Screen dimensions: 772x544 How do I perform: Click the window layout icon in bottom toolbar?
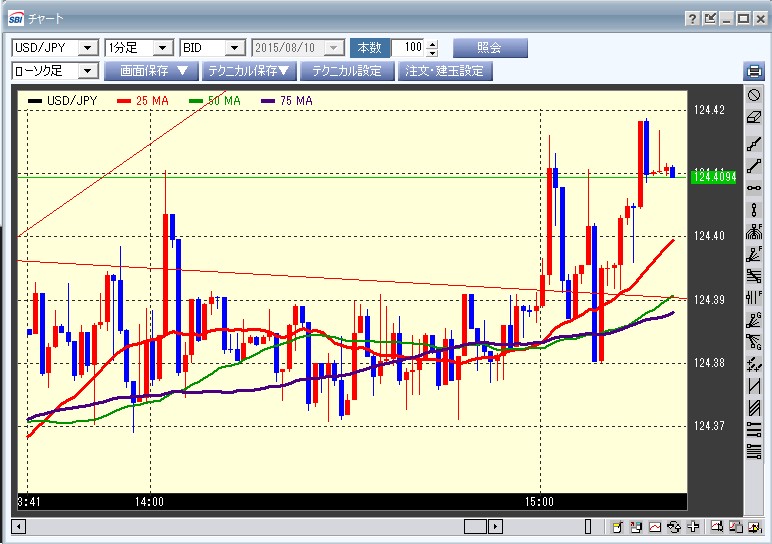pyautogui.click(x=636, y=527)
